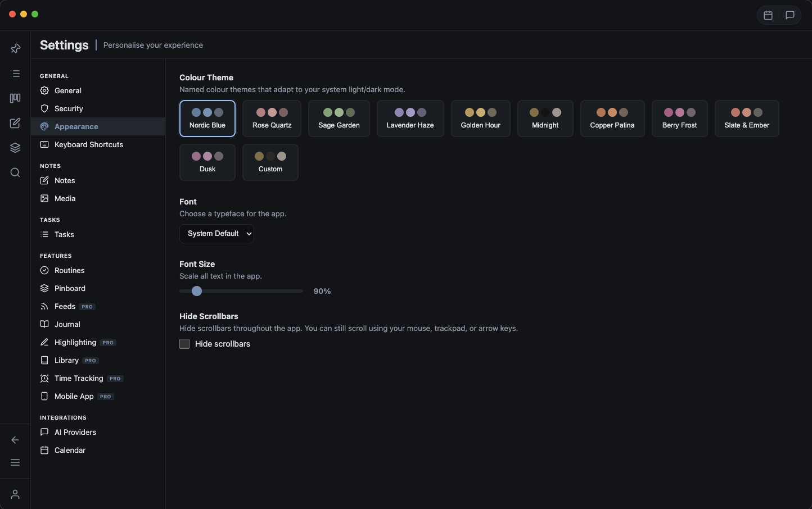
Task: Click the new note edit icon
Action: coord(15,123)
